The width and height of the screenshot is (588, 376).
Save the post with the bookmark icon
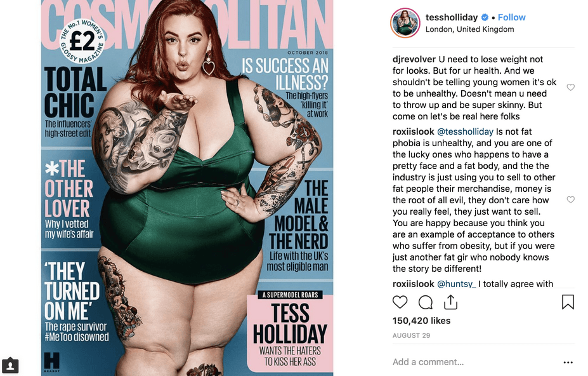coord(568,302)
